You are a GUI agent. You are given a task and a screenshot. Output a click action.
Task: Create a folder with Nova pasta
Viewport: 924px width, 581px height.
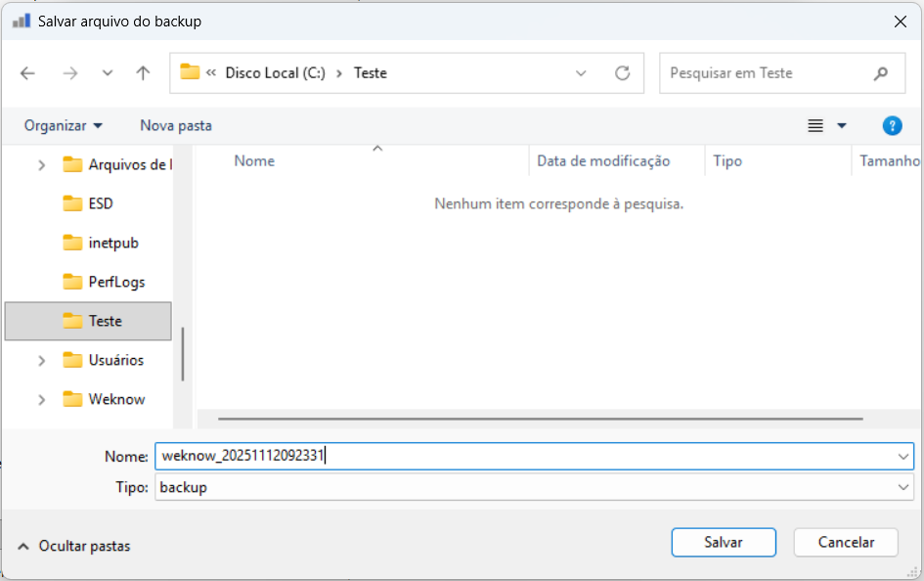pos(176,125)
